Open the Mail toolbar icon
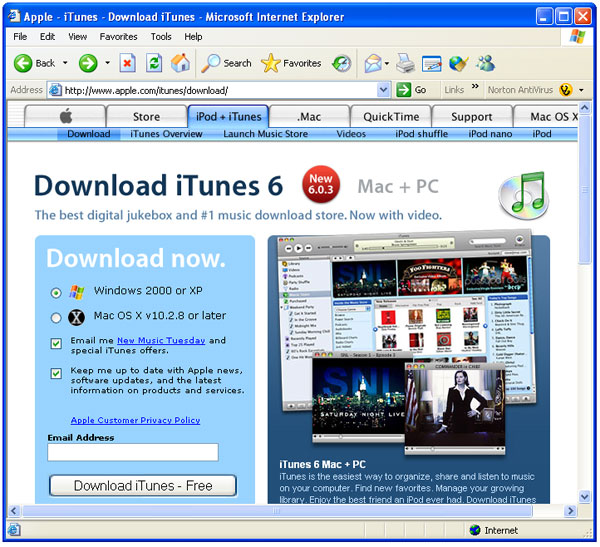The width and height of the screenshot is (600, 547). coord(373,63)
